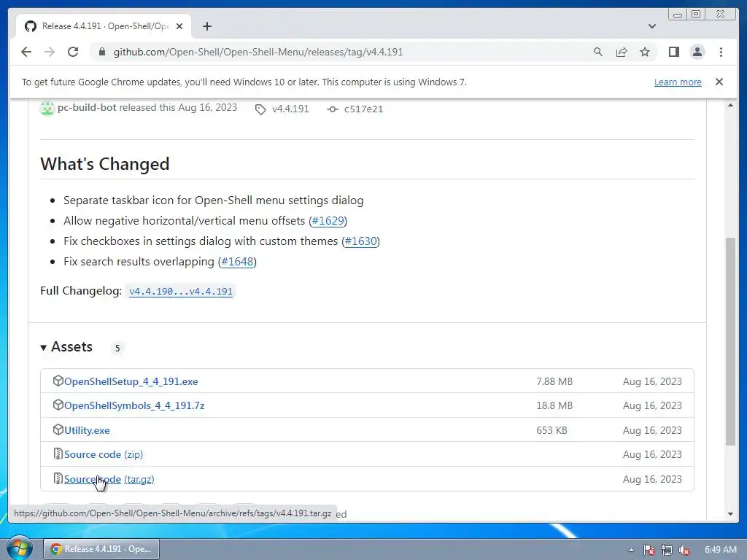Click the v4.4.191 tag link

click(x=290, y=109)
